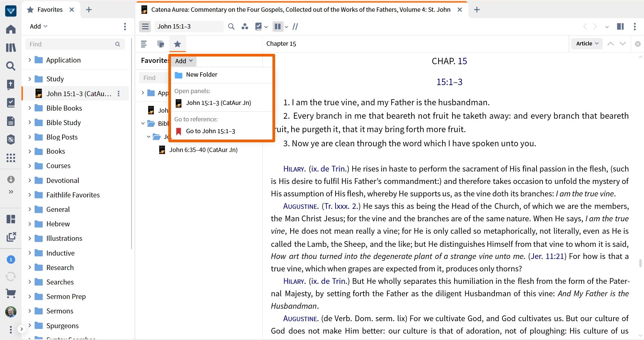Open the Library icon in sidebar
This screenshot has height=340, width=644.
point(11,47)
